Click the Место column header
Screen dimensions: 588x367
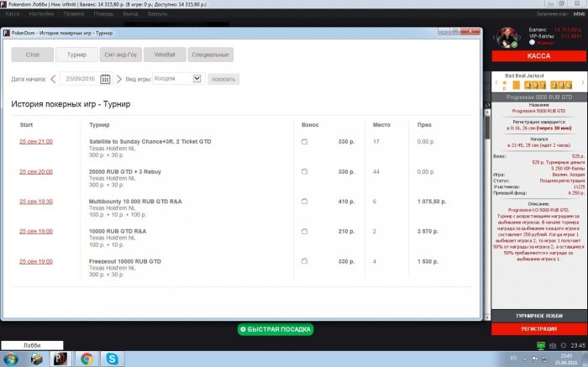[x=381, y=125]
